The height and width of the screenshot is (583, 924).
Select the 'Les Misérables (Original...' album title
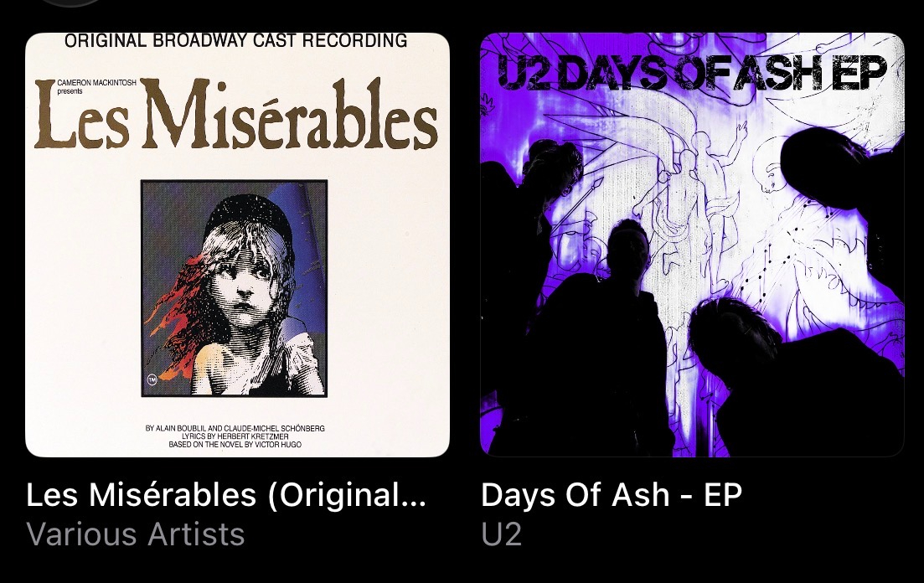(225, 495)
